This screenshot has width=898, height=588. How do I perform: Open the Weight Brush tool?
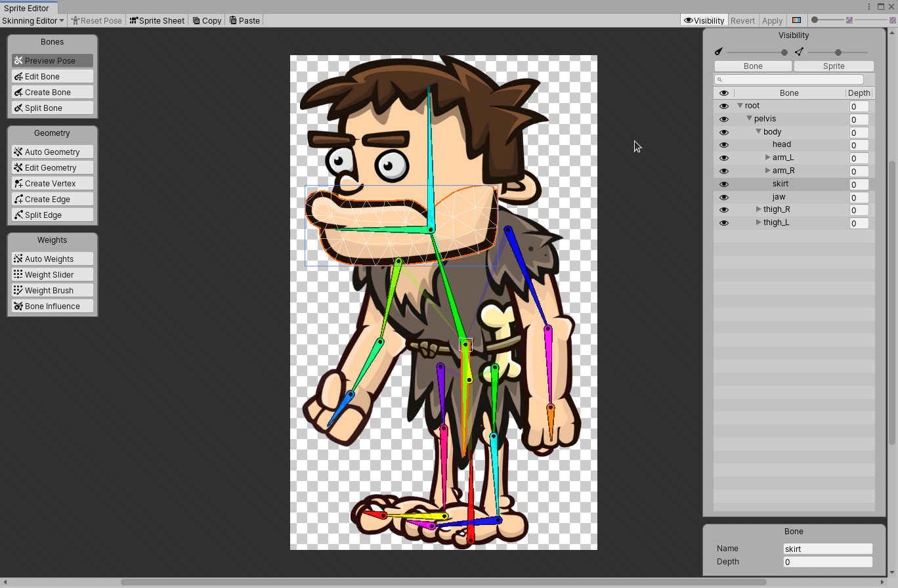coord(52,290)
